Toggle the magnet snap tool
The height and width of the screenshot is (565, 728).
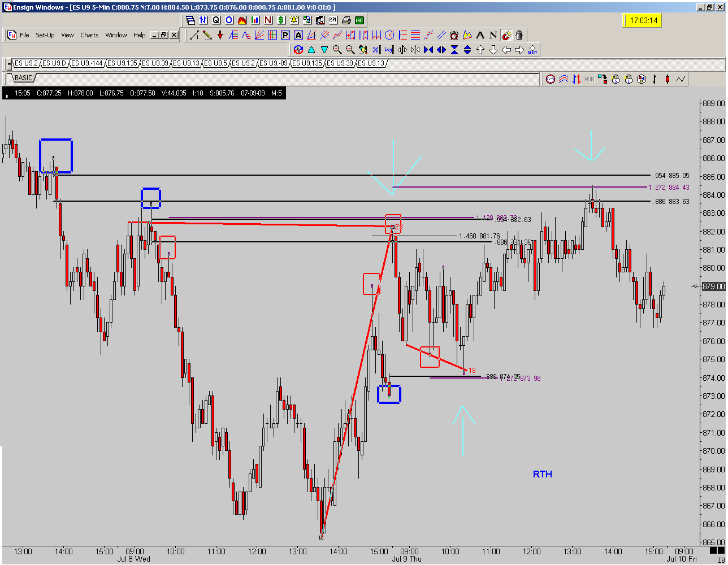pyautogui.click(x=506, y=35)
